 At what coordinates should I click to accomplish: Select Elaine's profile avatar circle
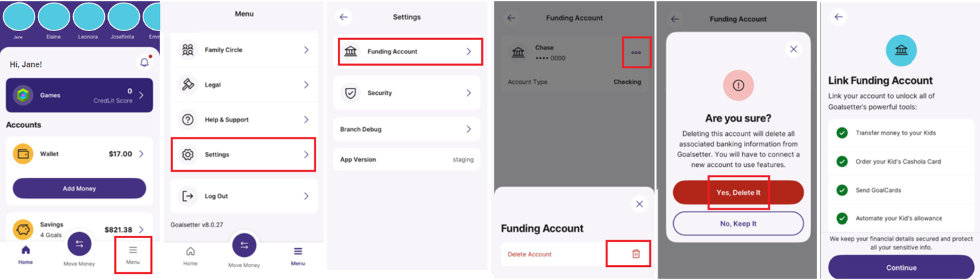point(53,17)
